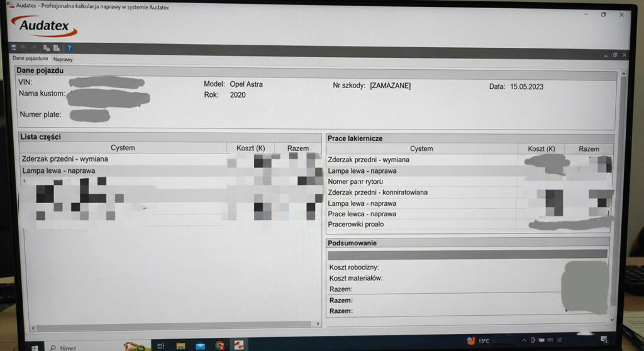Click the Paste icon in the toolbar
The image size is (644, 351).
click(x=56, y=48)
